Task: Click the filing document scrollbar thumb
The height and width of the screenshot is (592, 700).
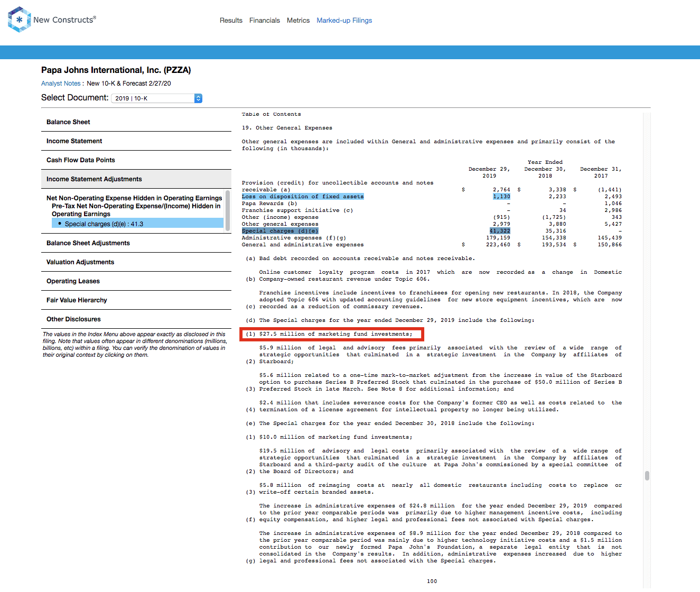Action: (x=647, y=475)
